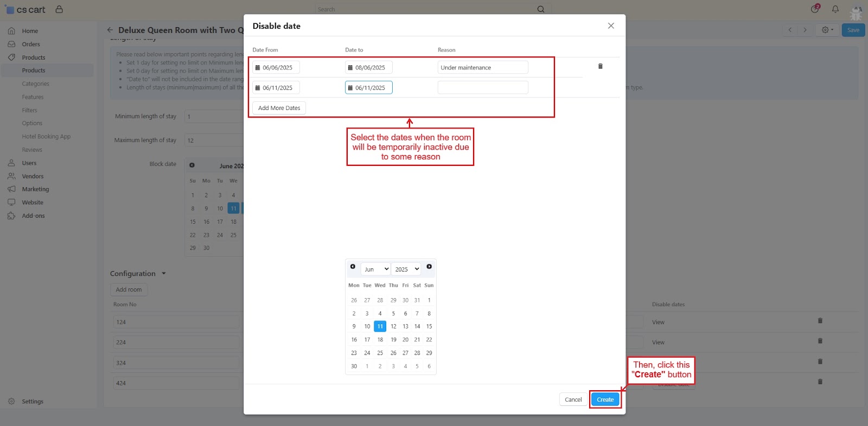Collapse the Configuration section
This screenshot has height=426, width=868.
point(164,274)
